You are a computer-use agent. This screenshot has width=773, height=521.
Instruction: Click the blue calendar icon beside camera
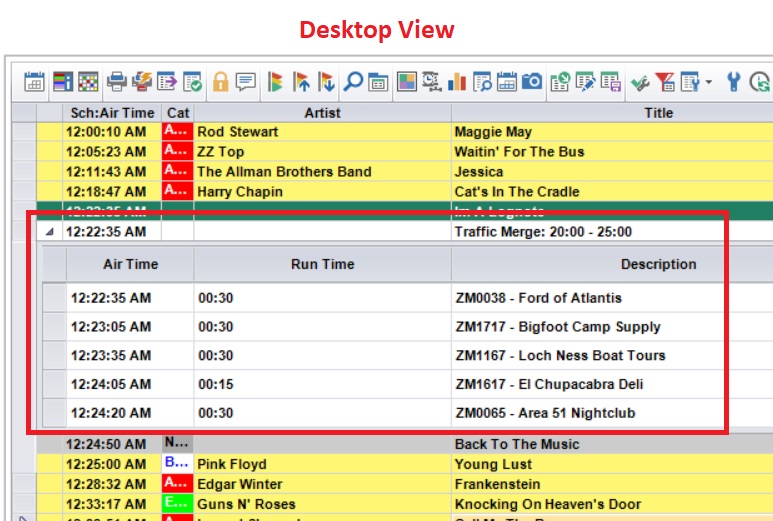point(507,82)
